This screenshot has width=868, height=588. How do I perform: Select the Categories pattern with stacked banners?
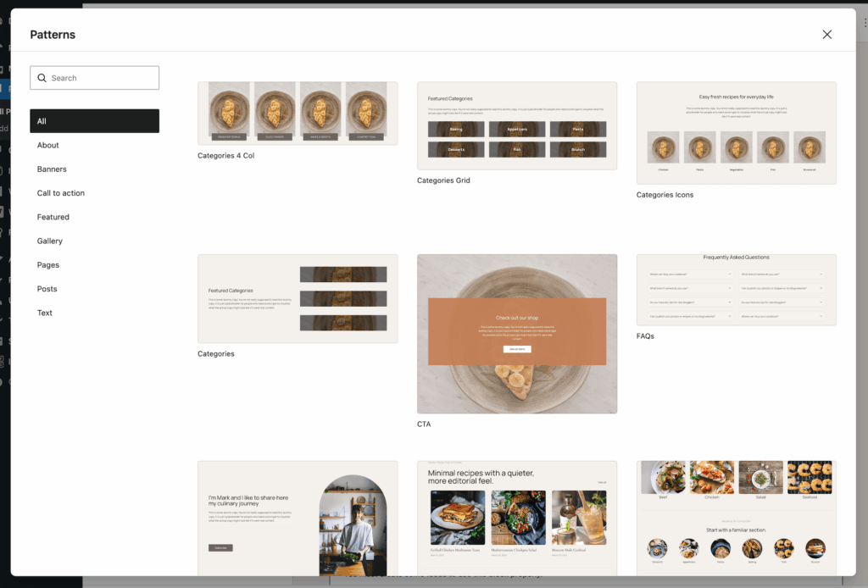click(x=298, y=298)
